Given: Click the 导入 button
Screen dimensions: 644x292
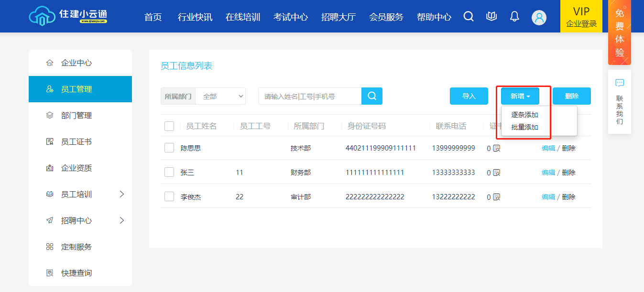Looking at the screenshot, I should (x=469, y=96).
